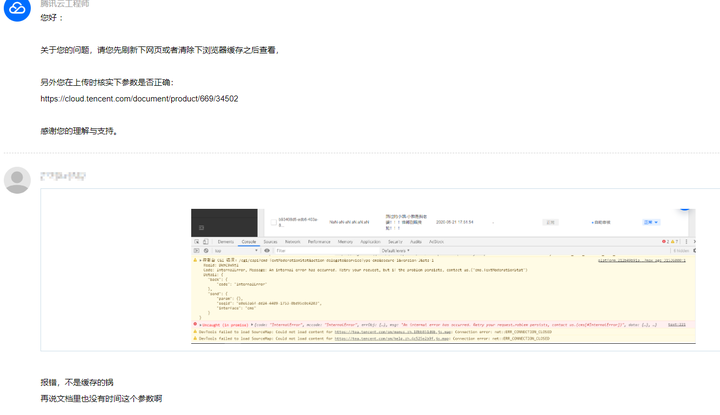The width and height of the screenshot is (720, 415).
Task: Switch to Security tab in embedded DevTools
Action: tap(395, 241)
